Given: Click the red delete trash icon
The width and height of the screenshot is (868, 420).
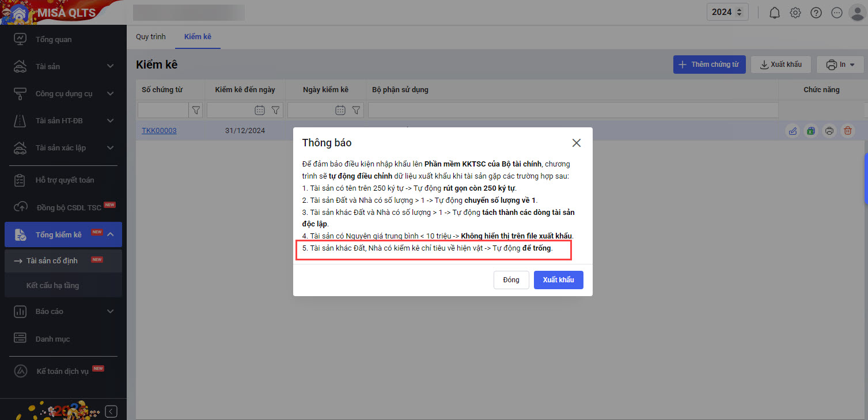Looking at the screenshot, I should pos(848,131).
